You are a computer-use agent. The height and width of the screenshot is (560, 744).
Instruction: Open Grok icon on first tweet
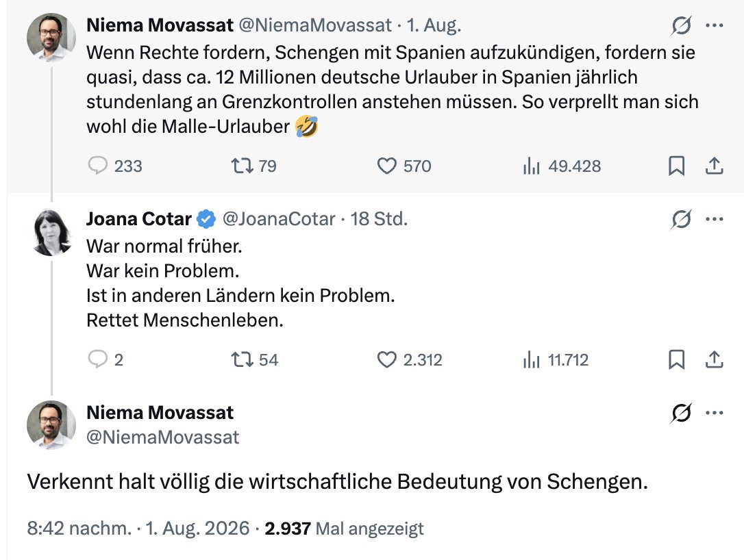click(x=681, y=25)
